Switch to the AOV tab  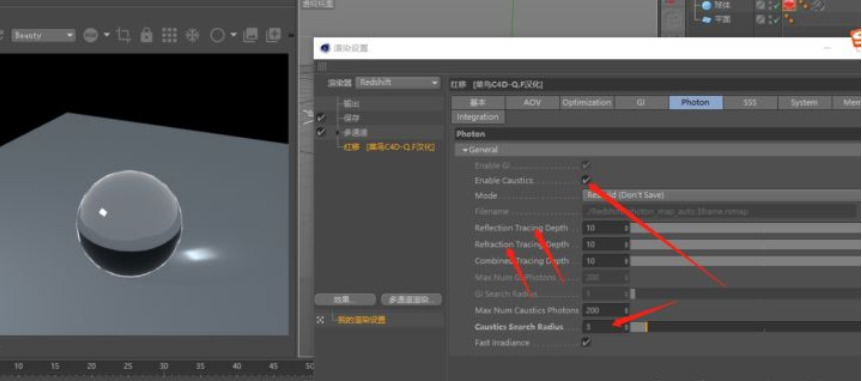click(x=532, y=102)
